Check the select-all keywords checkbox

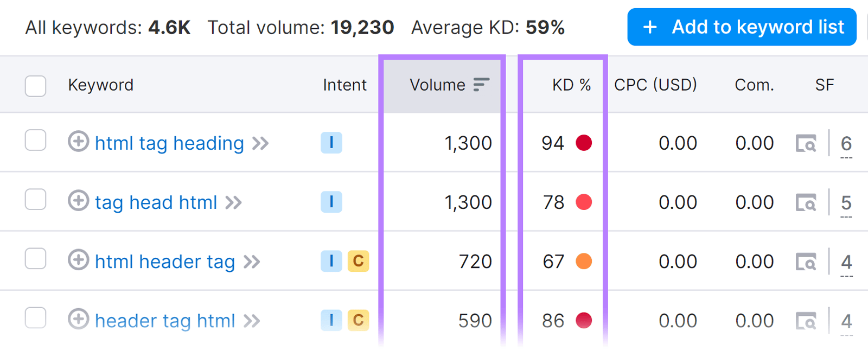[x=35, y=86]
